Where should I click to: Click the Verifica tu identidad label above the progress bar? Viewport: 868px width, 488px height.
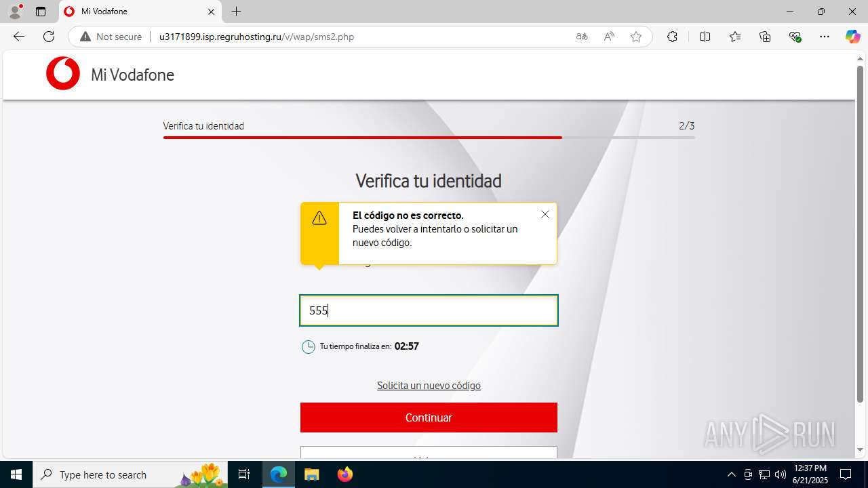(203, 126)
